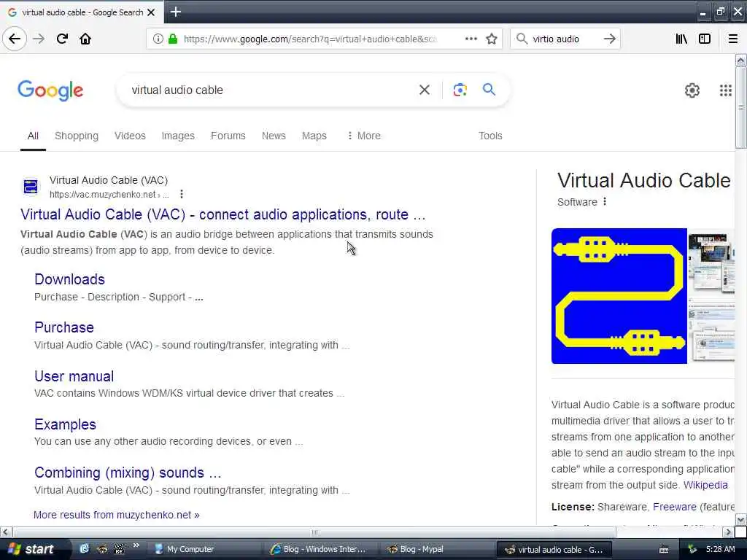Click inside the Google search input field
747x560 pixels.
coord(271,90)
